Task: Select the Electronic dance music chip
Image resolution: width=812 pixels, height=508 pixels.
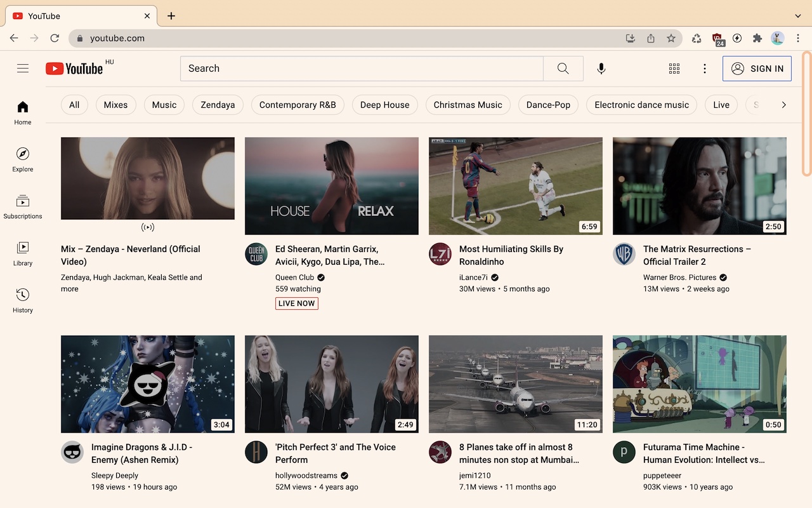Action: pyautogui.click(x=641, y=105)
